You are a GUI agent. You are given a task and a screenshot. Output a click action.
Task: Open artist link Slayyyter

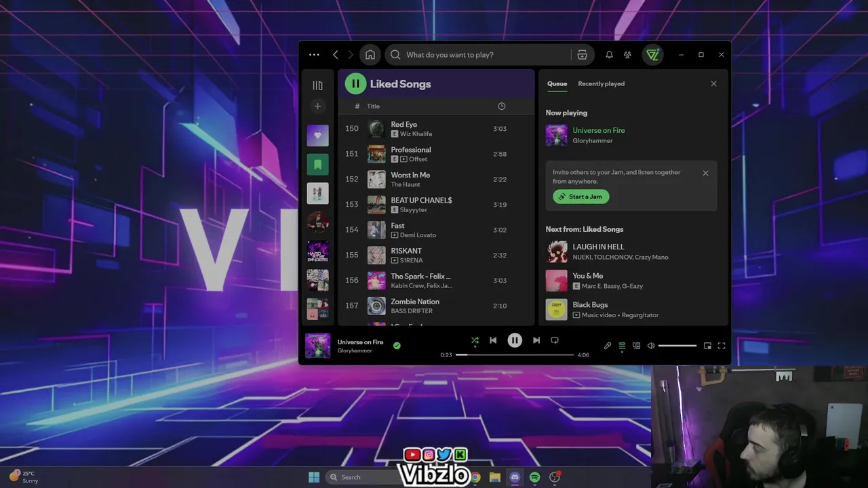tap(414, 210)
